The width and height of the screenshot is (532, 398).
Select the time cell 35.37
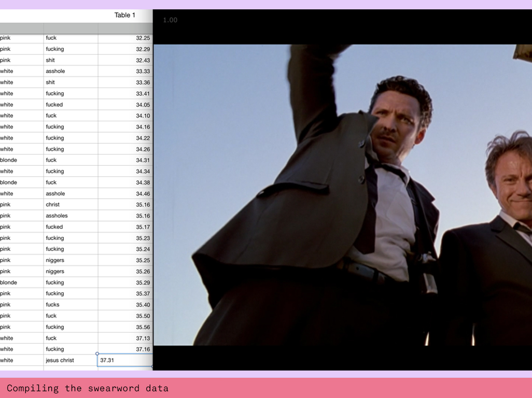[125, 294]
